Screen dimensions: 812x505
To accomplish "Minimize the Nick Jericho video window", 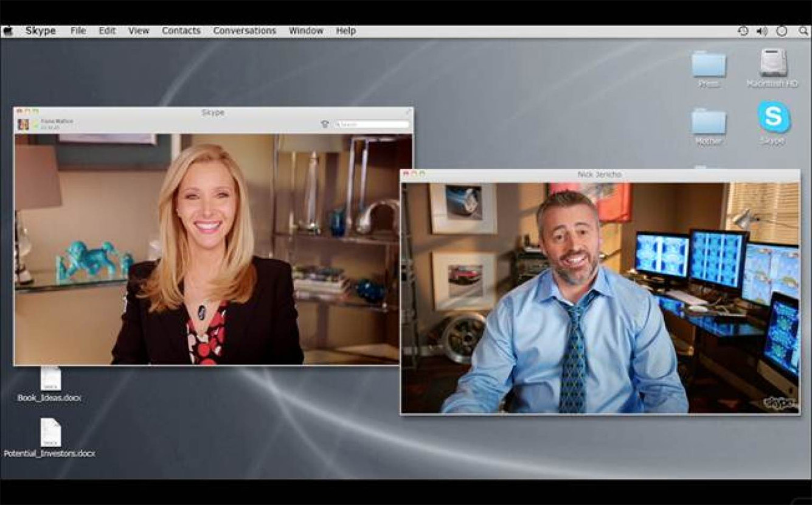I will [414, 175].
